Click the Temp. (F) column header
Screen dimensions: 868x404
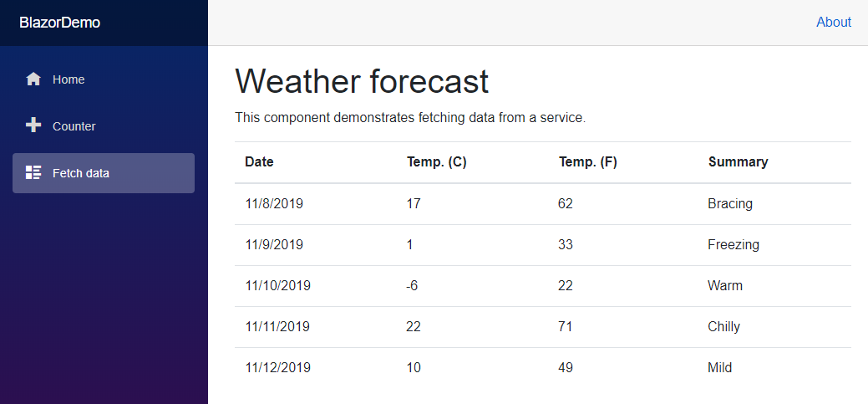(x=587, y=162)
